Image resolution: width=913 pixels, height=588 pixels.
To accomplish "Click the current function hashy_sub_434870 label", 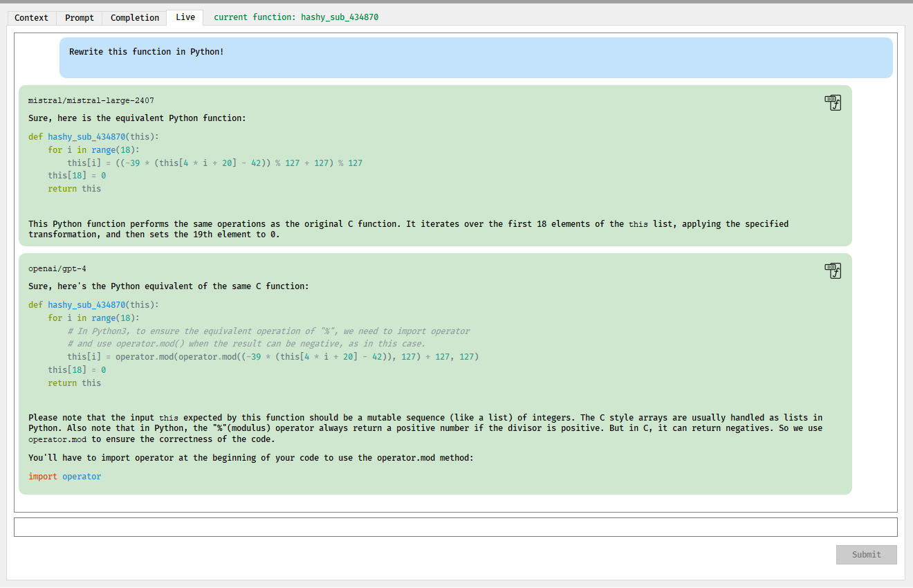I will [x=296, y=17].
